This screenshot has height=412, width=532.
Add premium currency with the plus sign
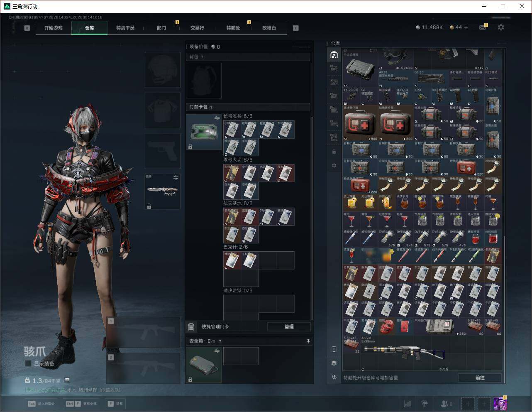tap(466, 27)
